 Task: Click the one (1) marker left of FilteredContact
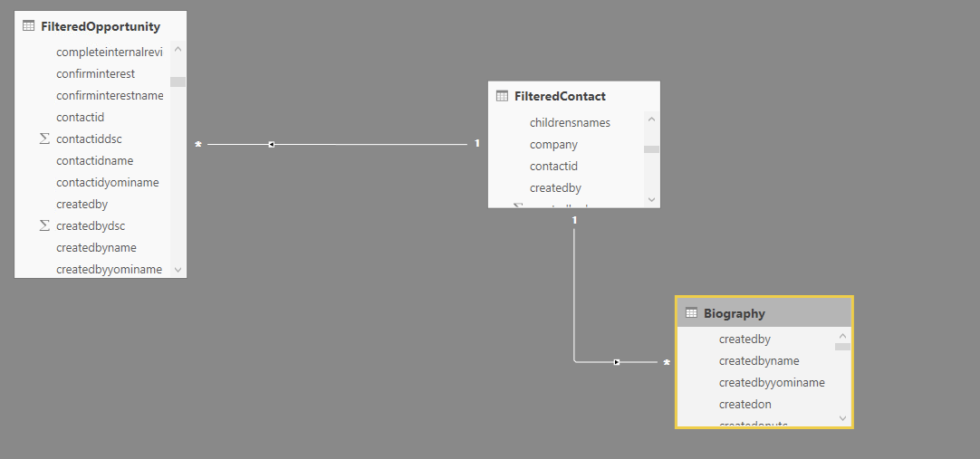click(477, 143)
